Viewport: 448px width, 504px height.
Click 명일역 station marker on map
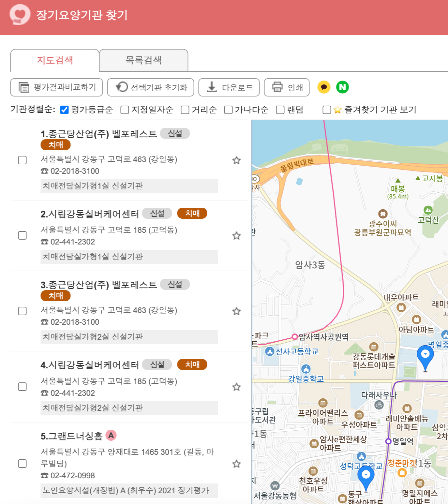(388, 441)
